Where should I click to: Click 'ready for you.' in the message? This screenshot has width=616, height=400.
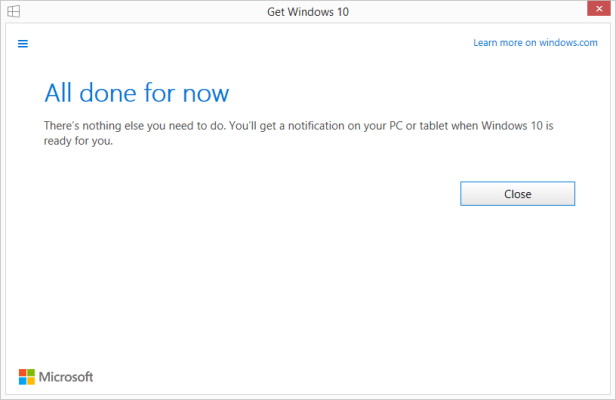click(80, 141)
